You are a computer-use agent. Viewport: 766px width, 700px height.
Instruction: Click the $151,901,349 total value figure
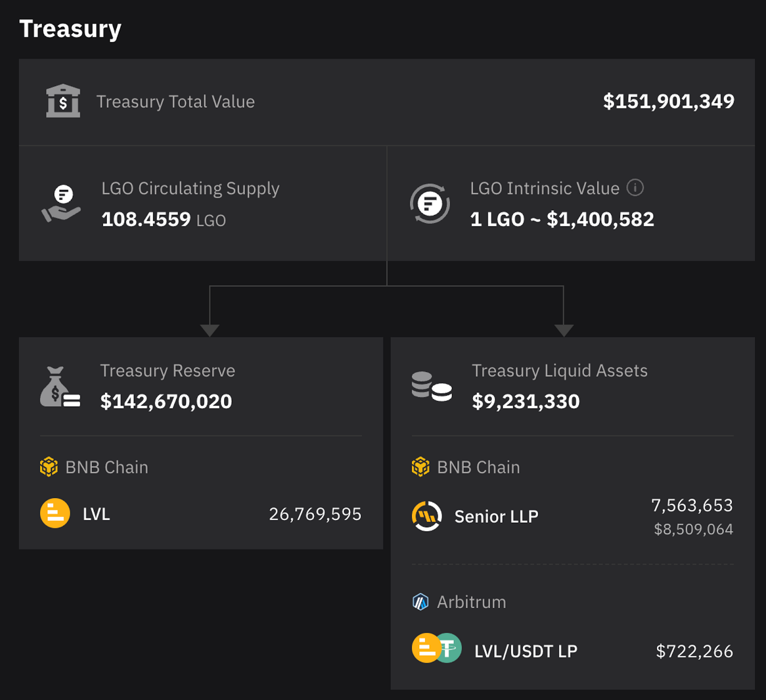[668, 101]
